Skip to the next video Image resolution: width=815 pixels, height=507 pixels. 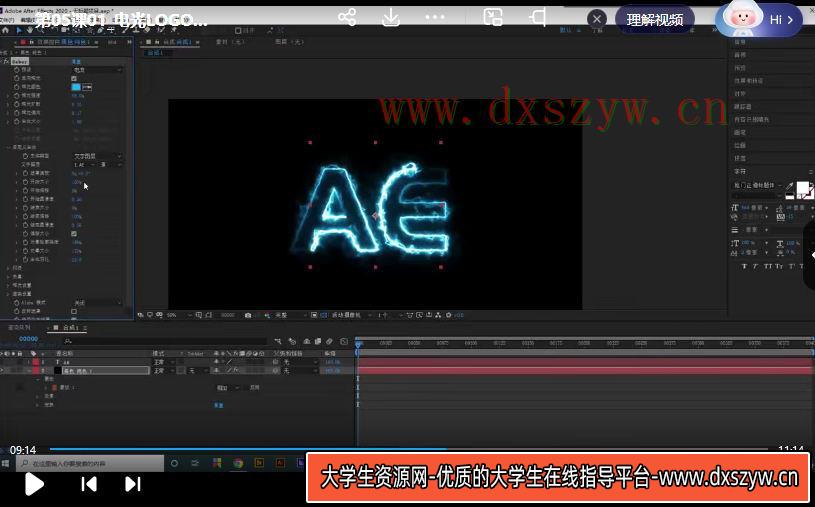click(x=133, y=484)
